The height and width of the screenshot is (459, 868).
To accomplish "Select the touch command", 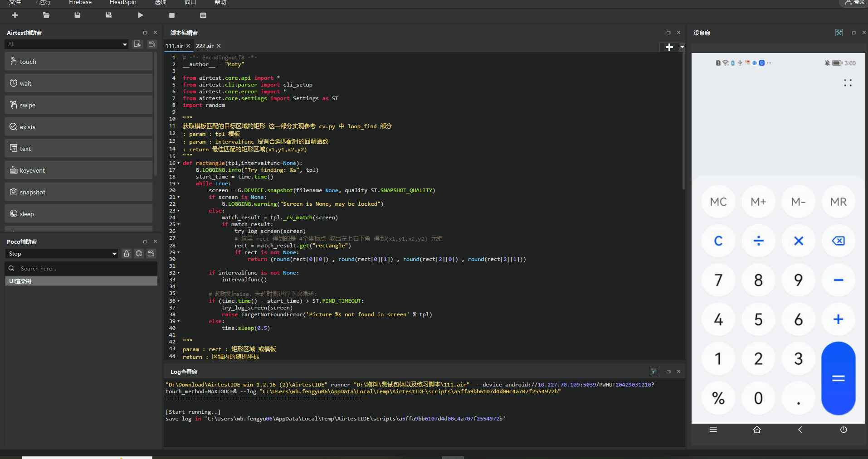I will coord(78,62).
